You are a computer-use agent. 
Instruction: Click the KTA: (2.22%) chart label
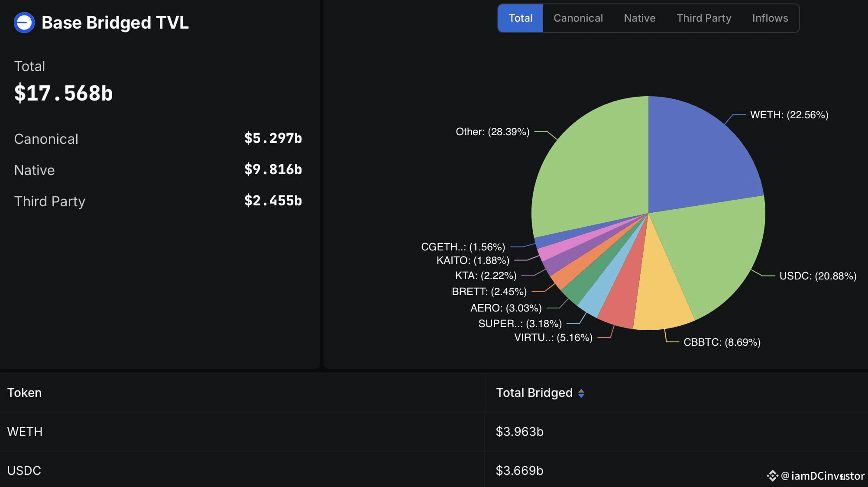[486, 276]
